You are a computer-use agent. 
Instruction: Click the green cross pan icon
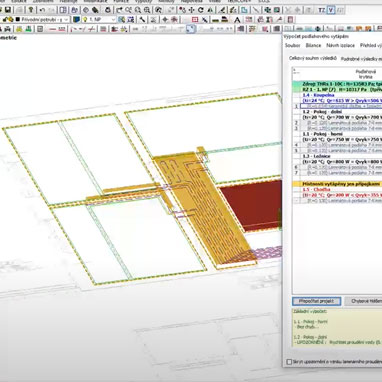267,10
